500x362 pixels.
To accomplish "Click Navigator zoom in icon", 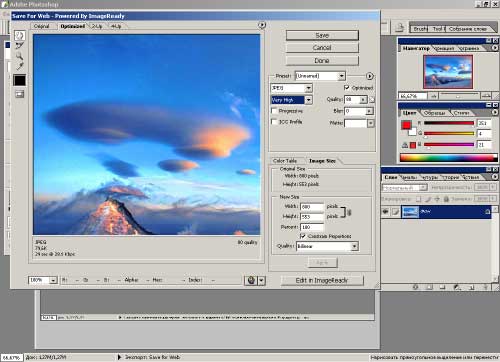I will 486,96.
